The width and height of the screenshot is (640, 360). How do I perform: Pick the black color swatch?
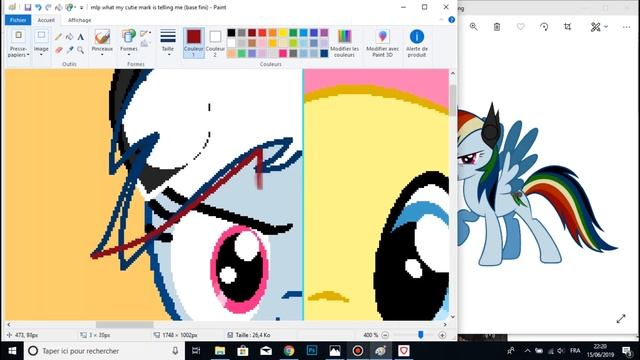coord(231,33)
